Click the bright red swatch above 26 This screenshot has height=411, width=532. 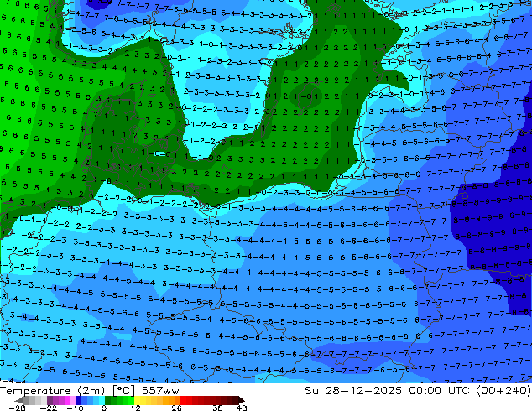point(183,400)
